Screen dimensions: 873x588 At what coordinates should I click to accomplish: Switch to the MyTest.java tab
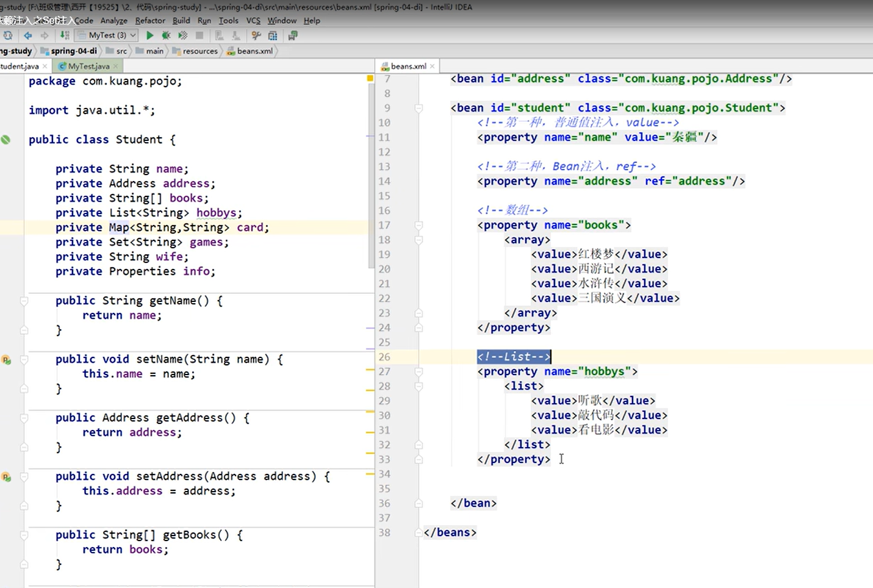88,66
